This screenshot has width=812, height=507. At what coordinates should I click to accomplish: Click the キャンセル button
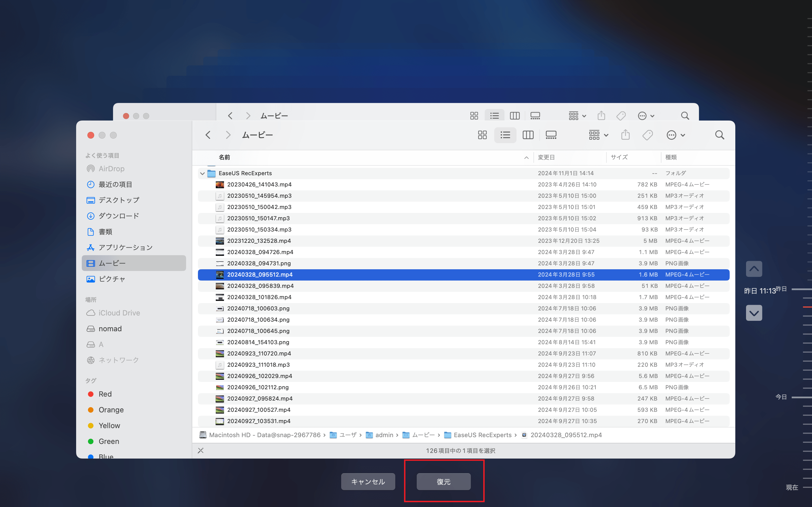368,482
